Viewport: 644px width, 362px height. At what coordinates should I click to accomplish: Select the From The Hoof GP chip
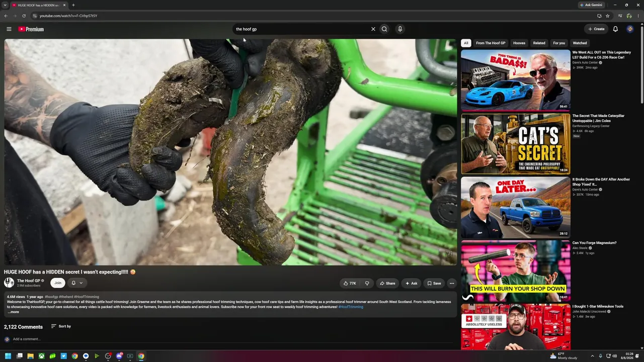pos(491,43)
